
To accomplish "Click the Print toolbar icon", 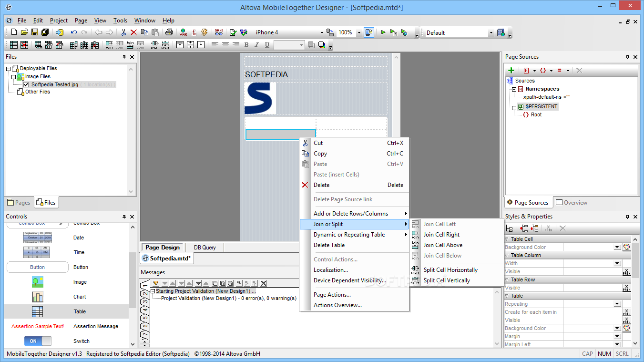I will (x=169, y=32).
